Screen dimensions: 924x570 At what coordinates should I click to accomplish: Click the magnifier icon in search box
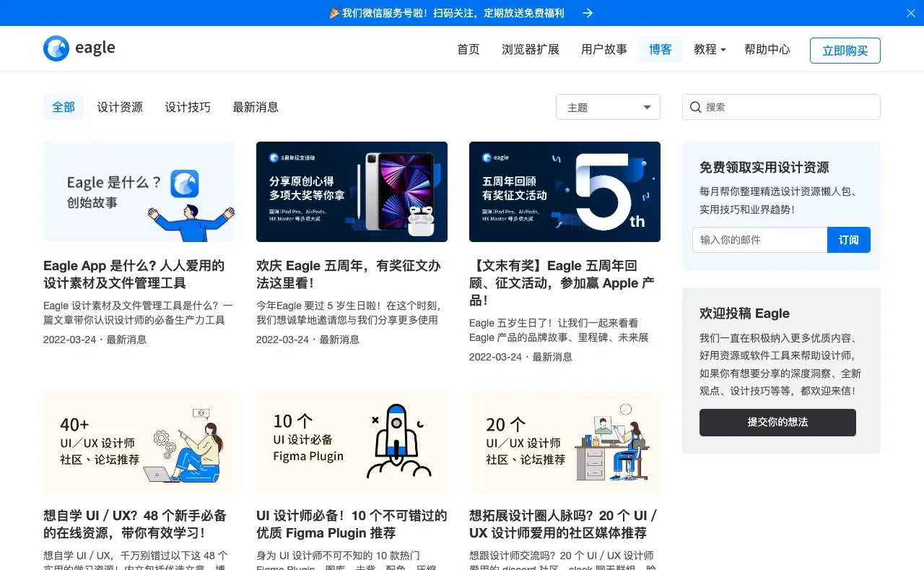tap(696, 107)
